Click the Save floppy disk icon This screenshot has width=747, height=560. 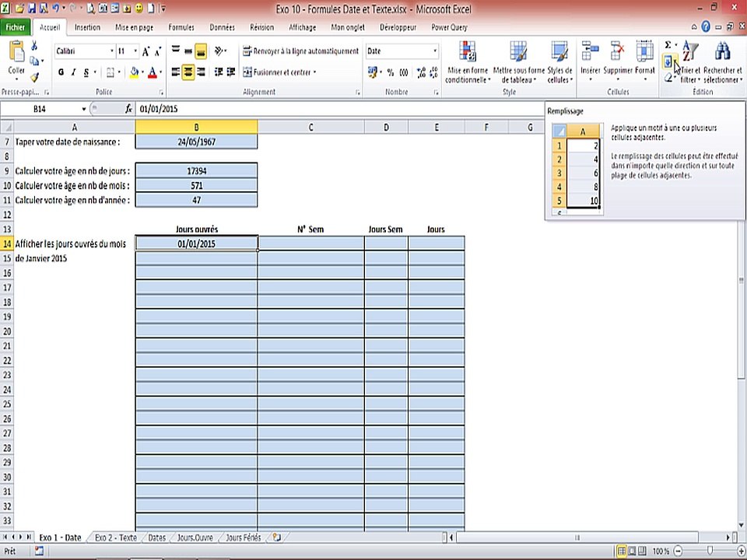32,9
